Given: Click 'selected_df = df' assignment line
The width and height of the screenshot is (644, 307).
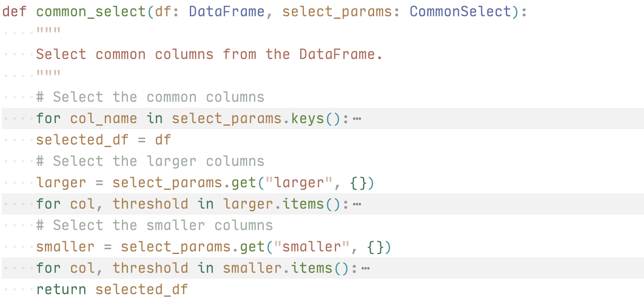Looking at the screenshot, I should pyautogui.click(x=103, y=140).
